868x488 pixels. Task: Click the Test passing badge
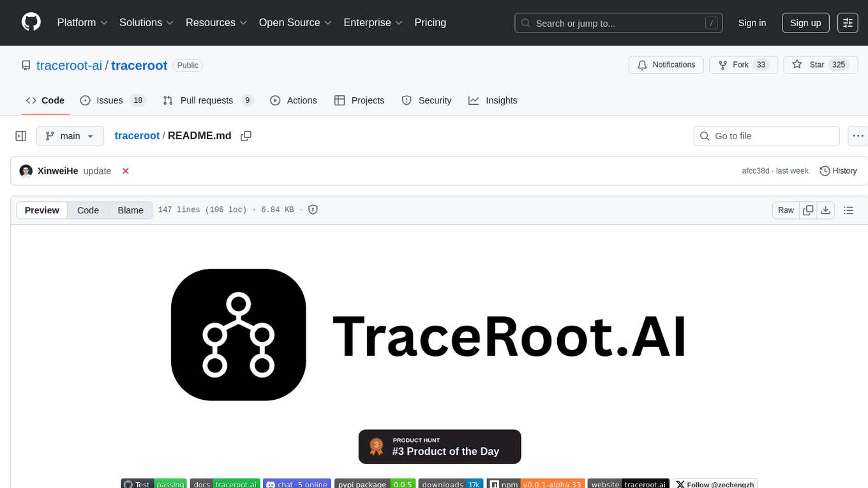click(154, 484)
